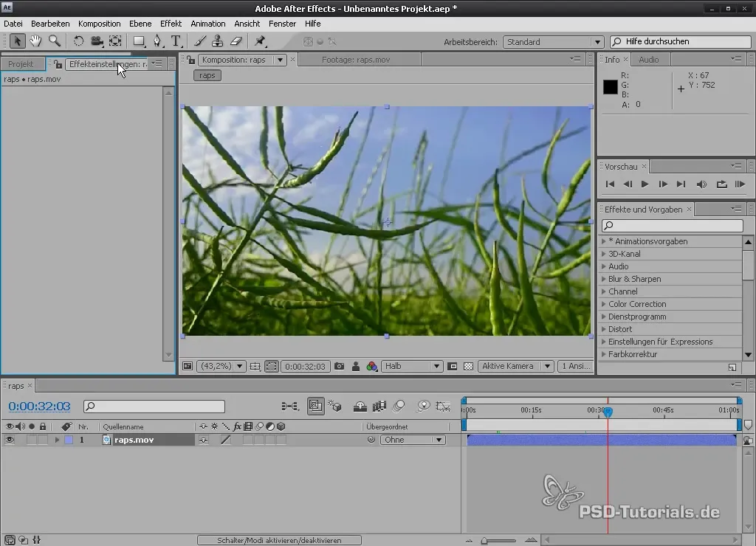Expand the Blur & Sharpen category
Viewport: 756px width, 546px height.
tap(603, 279)
